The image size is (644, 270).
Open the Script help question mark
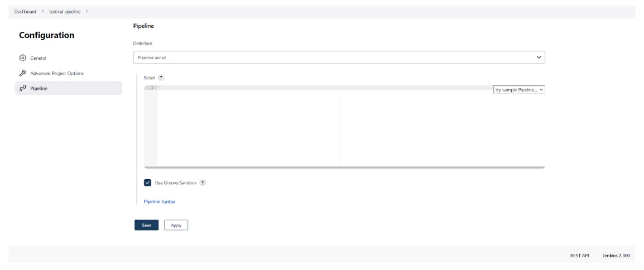(161, 78)
